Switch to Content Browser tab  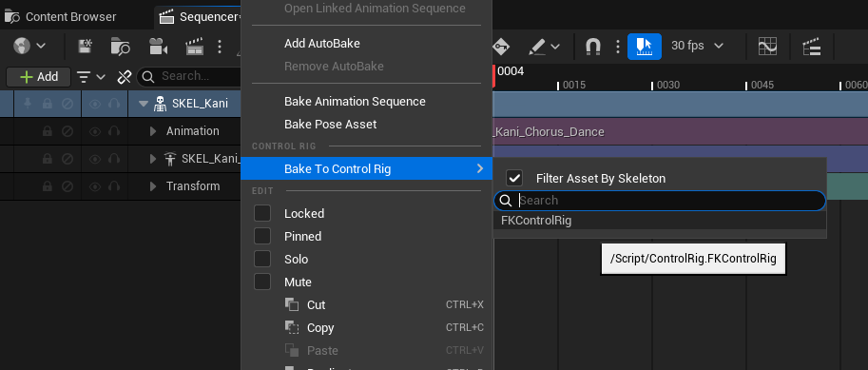tap(60, 16)
